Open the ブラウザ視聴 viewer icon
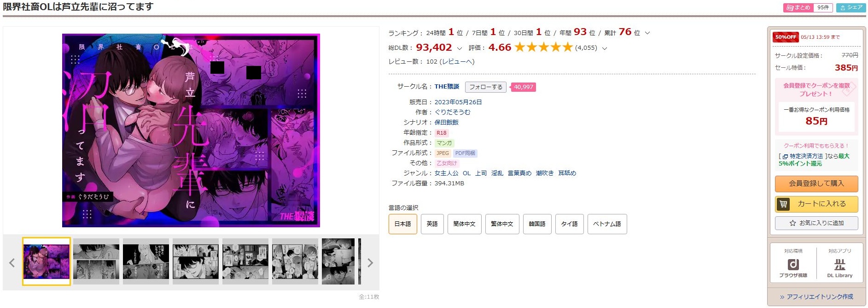 click(793, 264)
